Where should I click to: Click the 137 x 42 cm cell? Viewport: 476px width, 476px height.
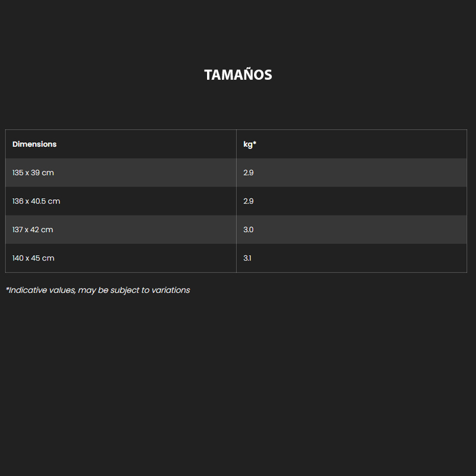(x=121, y=230)
